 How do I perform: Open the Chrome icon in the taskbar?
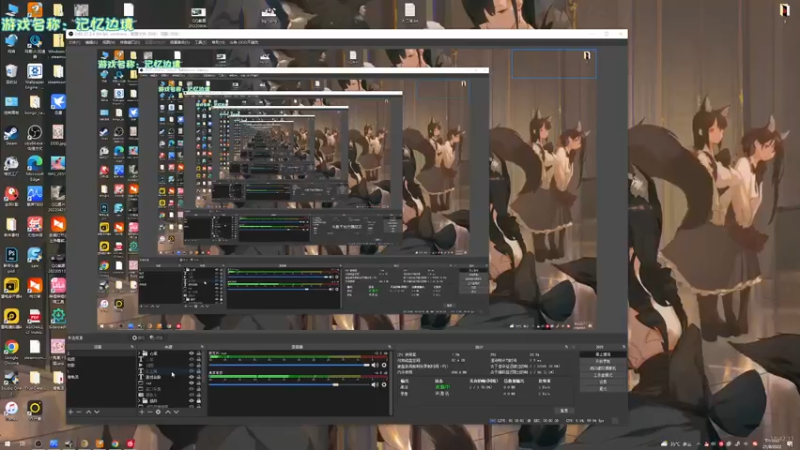point(115,444)
